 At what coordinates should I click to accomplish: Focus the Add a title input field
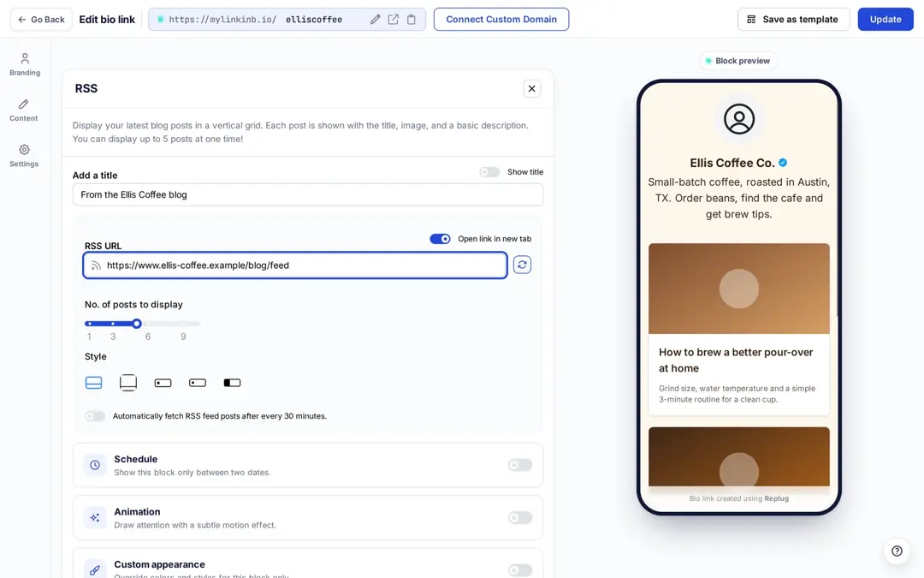[x=308, y=194]
